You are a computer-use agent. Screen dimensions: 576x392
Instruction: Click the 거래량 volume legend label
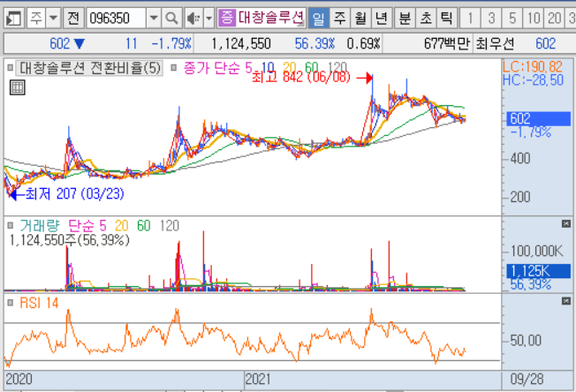[39, 225]
